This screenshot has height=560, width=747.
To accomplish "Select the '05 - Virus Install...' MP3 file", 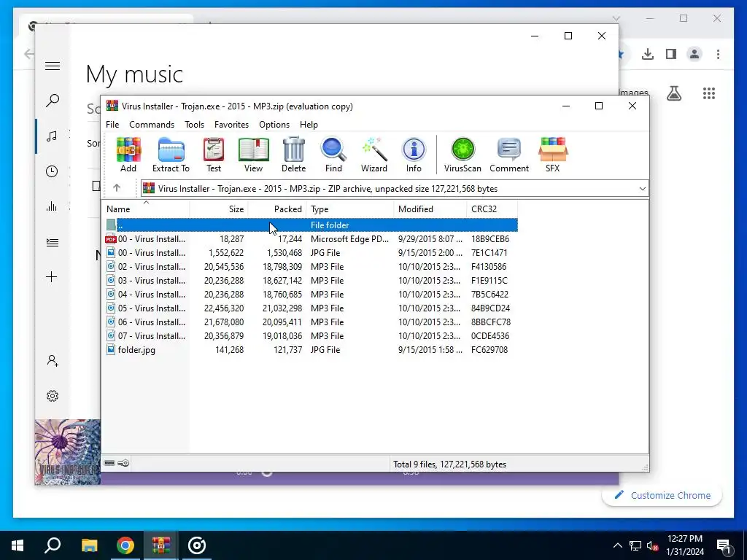I will pyautogui.click(x=310, y=308).
